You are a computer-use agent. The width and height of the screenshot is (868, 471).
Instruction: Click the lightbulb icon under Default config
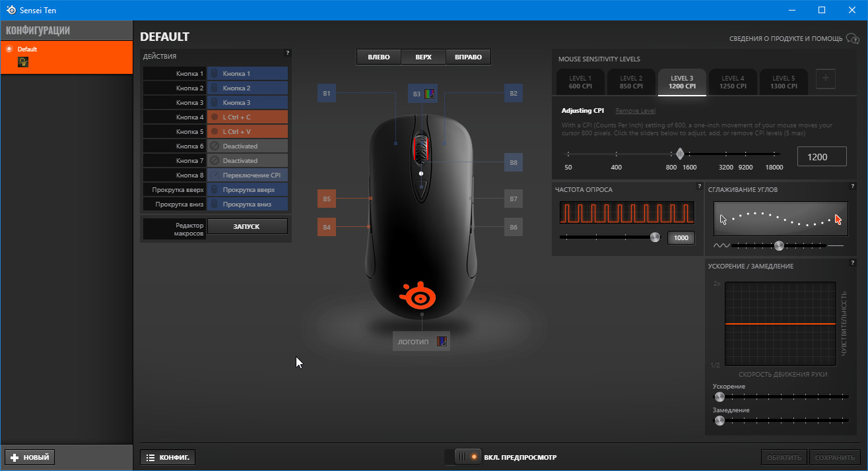click(23, 62)
